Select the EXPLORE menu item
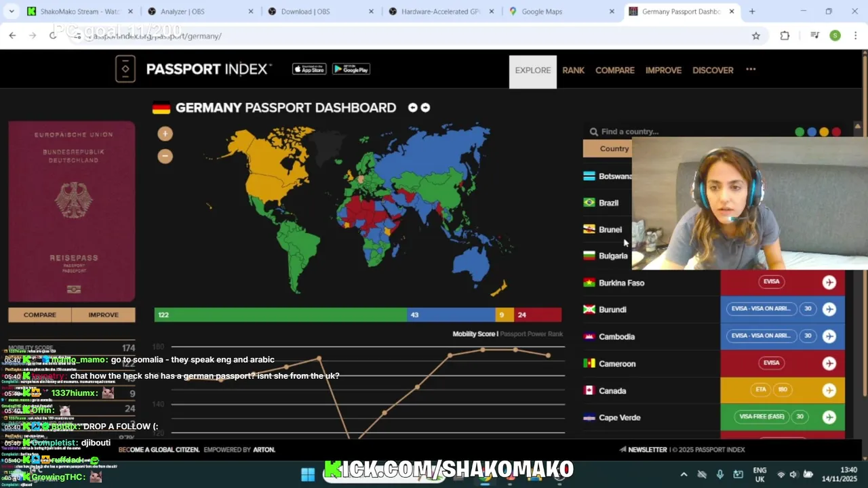This screenshot has height=488, width=868. click(x=533, y=70)
